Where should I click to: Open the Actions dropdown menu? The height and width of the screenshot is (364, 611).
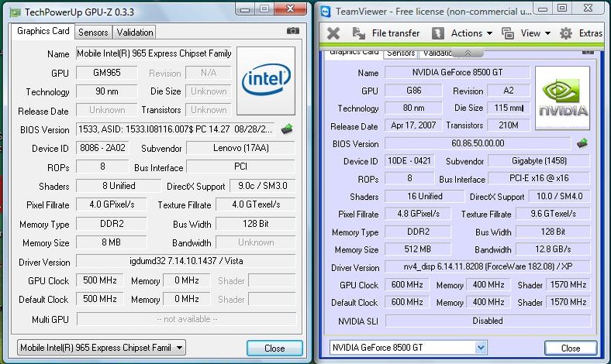click(x=472, y=33)
